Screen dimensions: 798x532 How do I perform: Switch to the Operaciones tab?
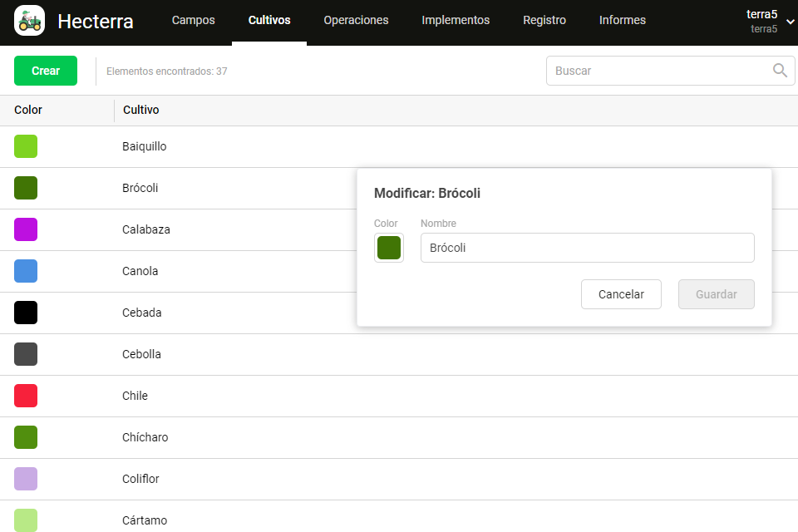(356, 21)
